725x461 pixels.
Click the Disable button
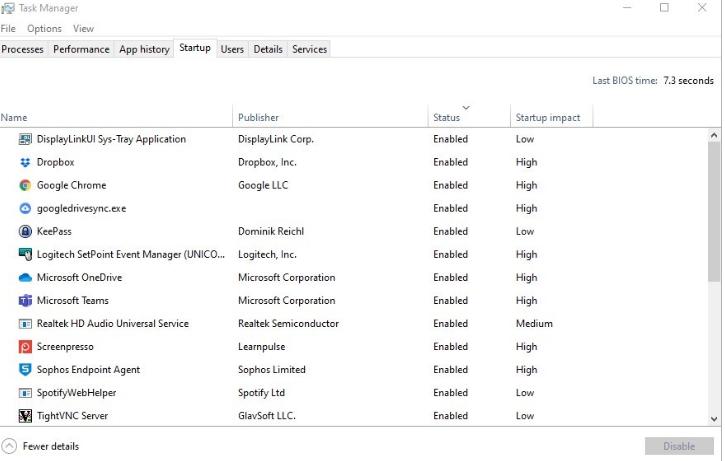click(x=679, y=446)
